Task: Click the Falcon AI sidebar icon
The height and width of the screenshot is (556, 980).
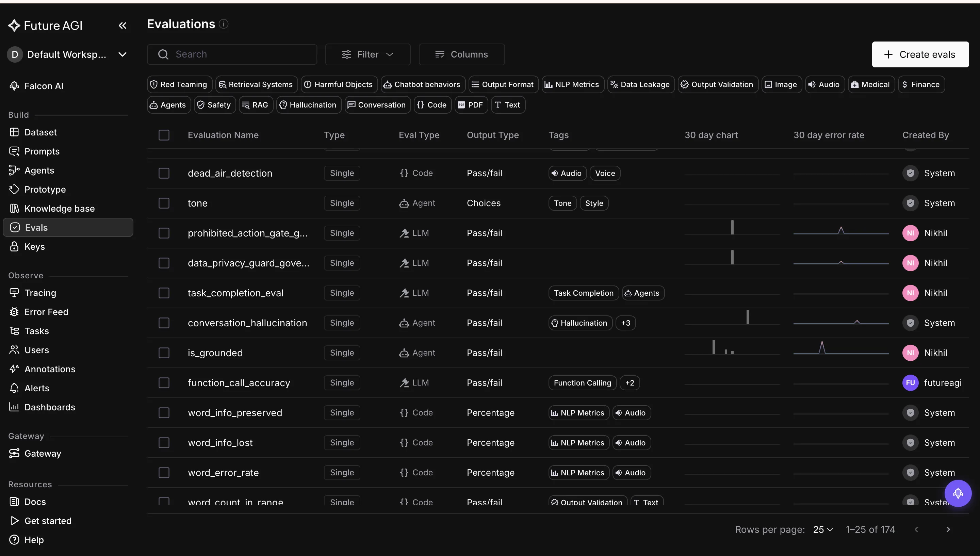Action: (x=14, y=86)
